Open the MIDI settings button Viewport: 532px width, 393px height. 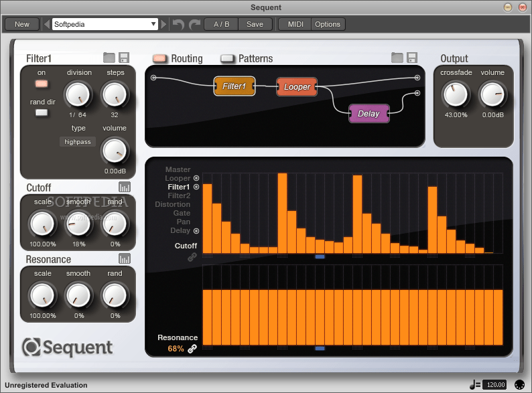295,24
